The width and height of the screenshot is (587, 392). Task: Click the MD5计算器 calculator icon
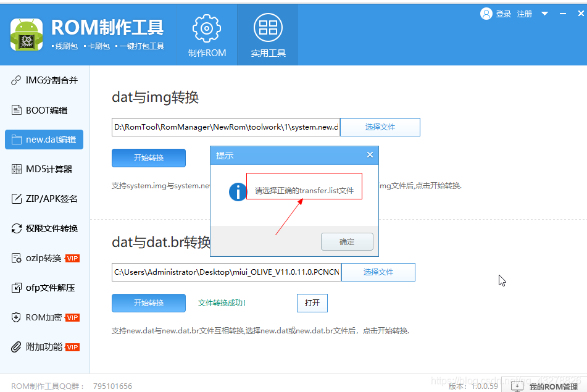pyautogui.click(x=17, y=169)
